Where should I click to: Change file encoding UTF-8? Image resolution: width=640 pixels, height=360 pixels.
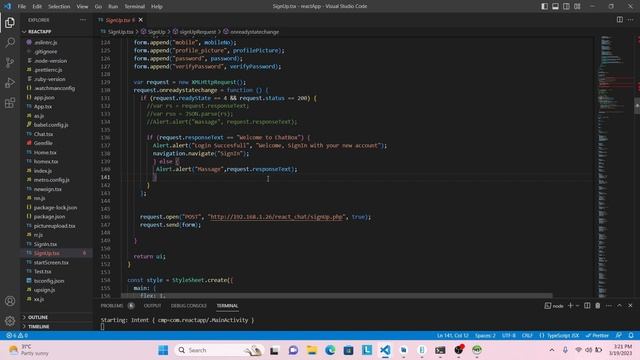coord(509,336)
